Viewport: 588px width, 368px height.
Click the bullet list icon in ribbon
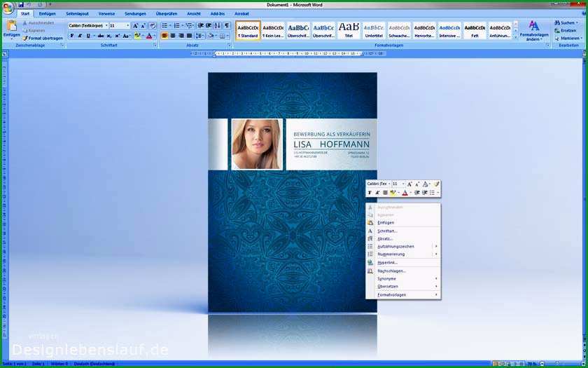[x=164, y=25]
